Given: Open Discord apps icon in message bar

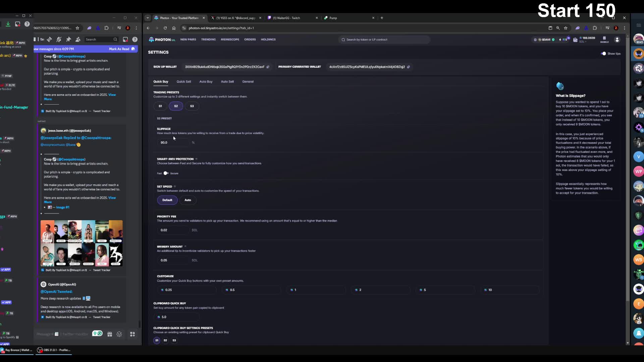Looking at the screenshot, I should pyautogui.click(x=132, y=334).
